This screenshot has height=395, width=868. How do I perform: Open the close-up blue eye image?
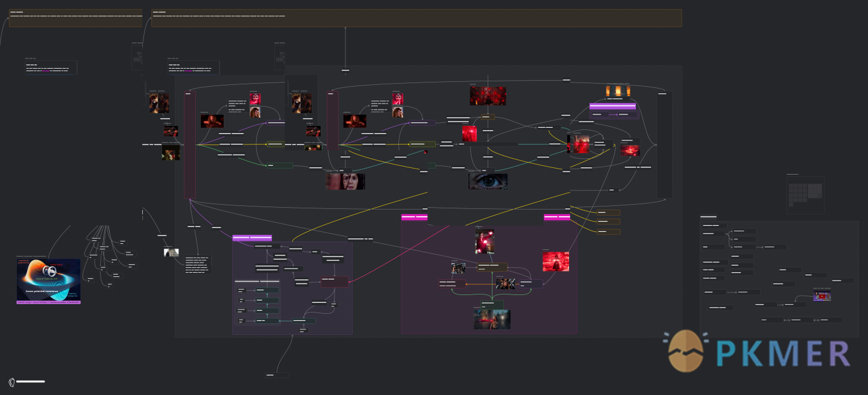(x=488, y=181)
